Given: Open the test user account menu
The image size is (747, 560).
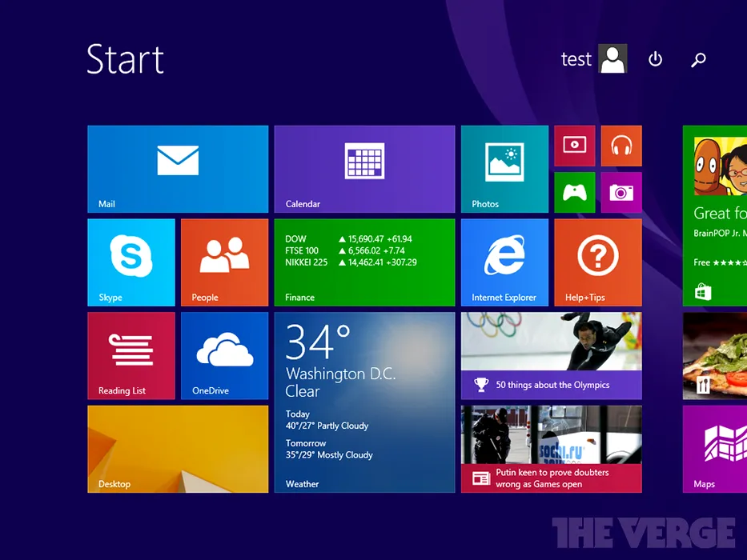Looking at the screenshot, I should [593, 59].
